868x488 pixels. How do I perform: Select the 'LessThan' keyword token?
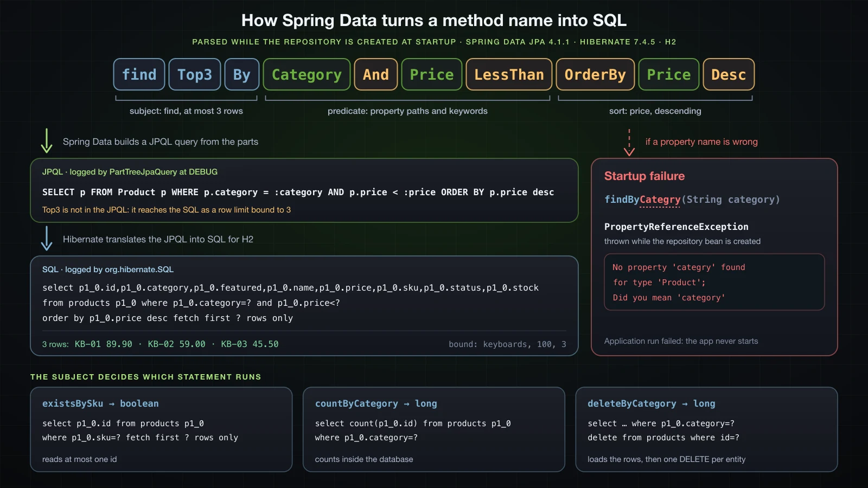pyautogui.click(x=509, y=74)
